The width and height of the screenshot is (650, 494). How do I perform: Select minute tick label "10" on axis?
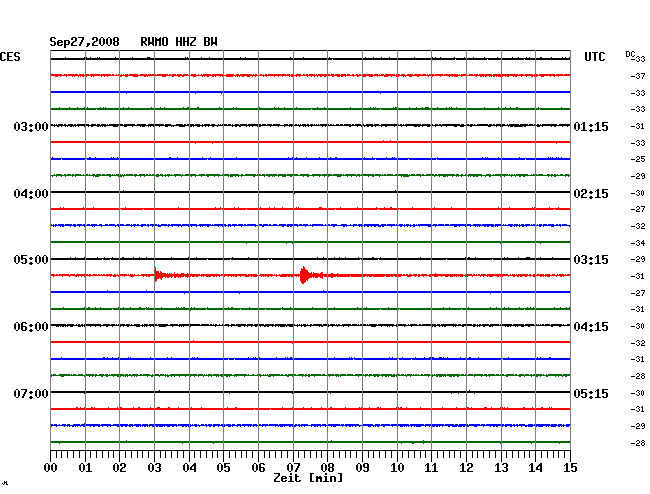(x=397, y=467)
